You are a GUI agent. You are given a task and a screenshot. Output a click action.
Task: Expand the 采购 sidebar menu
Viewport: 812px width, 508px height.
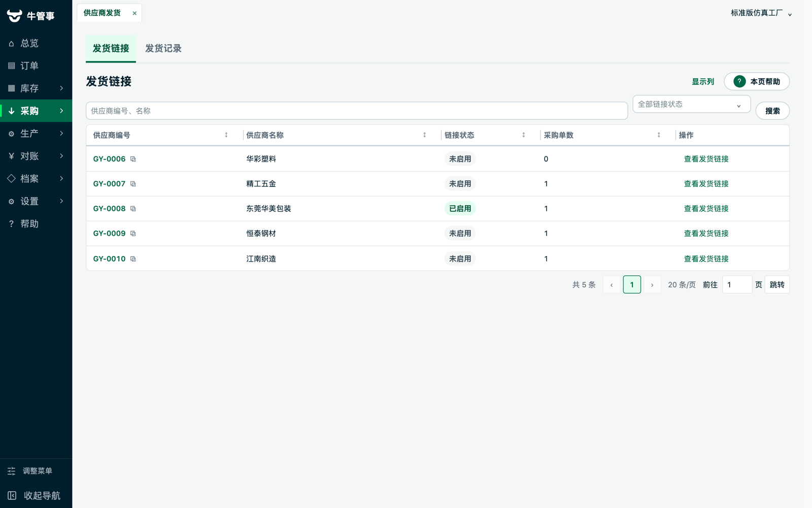pos(36,111)
